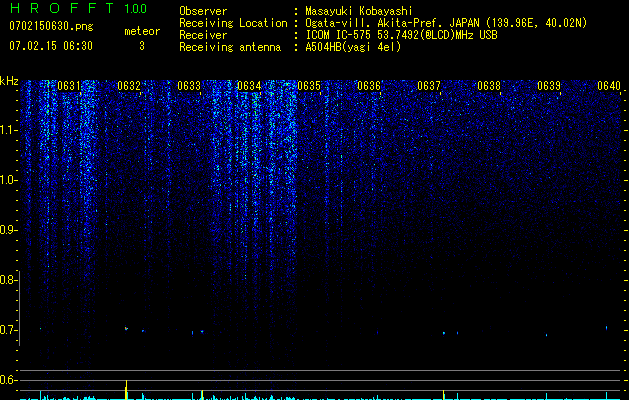Viewport: 629px width, 400px height.
Task: Click the 1.0 kHz axis label
Action: (x=9, y=180)
